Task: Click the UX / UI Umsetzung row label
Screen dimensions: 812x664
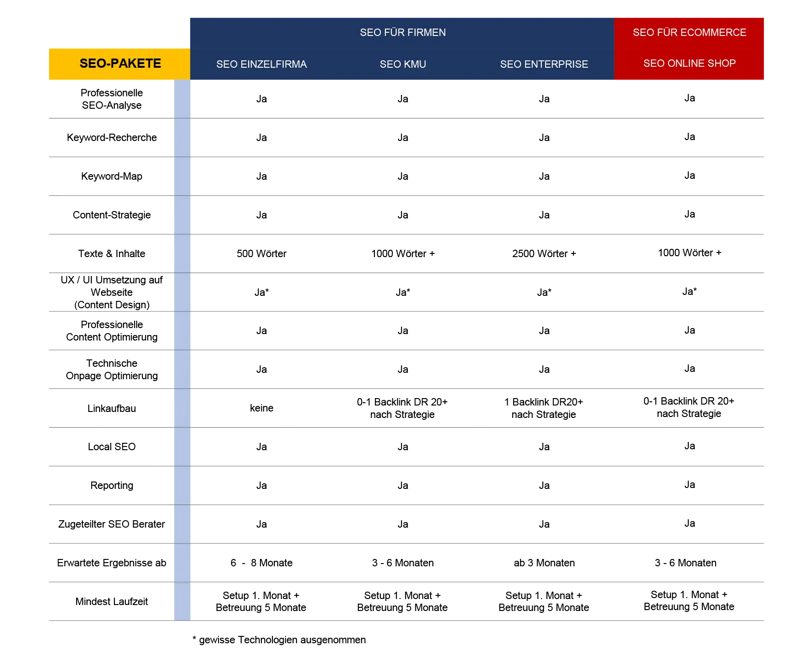Action: [112, 292]
